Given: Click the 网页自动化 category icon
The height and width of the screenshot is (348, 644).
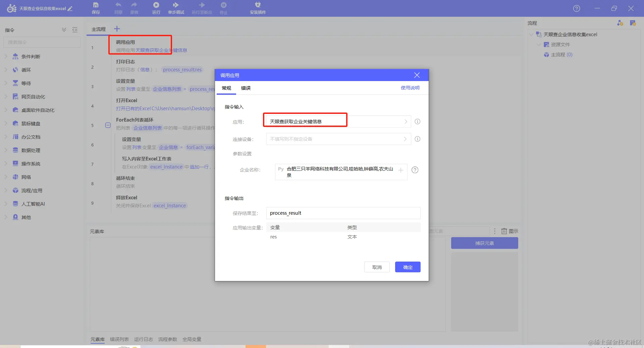Looking at the screenshot, I should (x=15, y=97).
